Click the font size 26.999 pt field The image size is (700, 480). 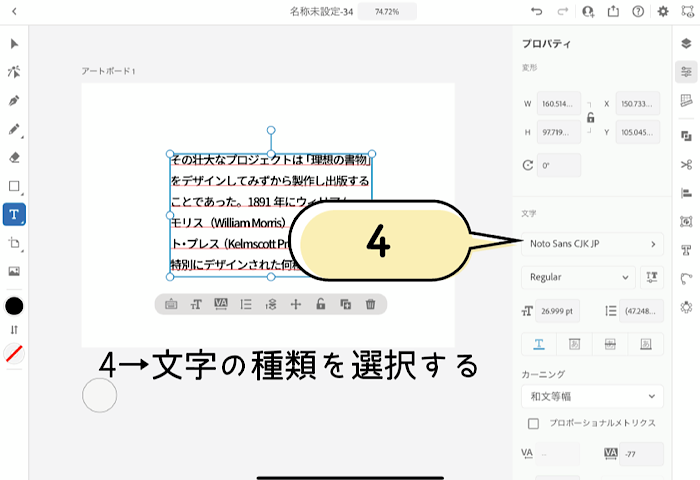tap(557, 311)
